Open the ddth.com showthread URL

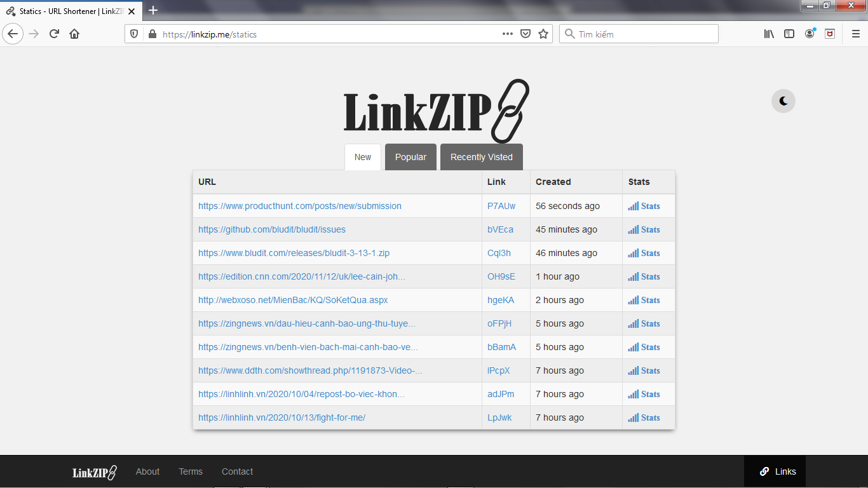(310, 370)
